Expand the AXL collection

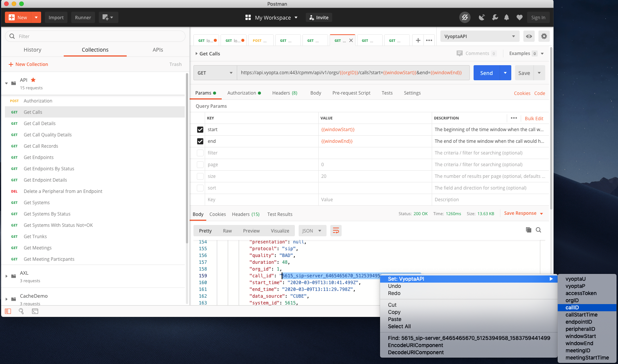pyautogui.click(x=6, y=276)
